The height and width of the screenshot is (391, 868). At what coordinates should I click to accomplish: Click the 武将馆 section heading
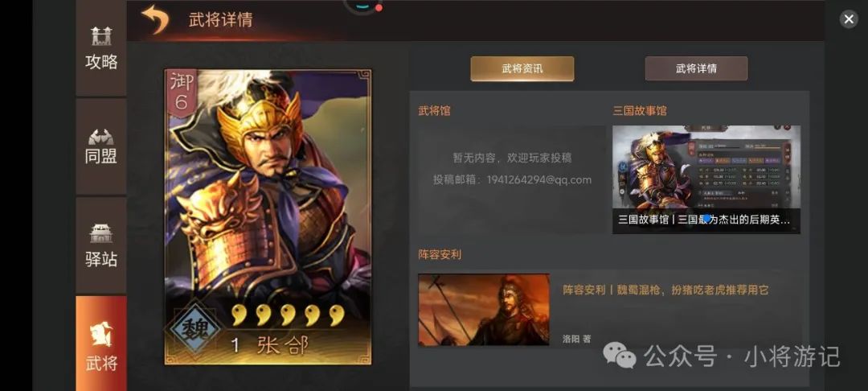(x=435, y=111)
